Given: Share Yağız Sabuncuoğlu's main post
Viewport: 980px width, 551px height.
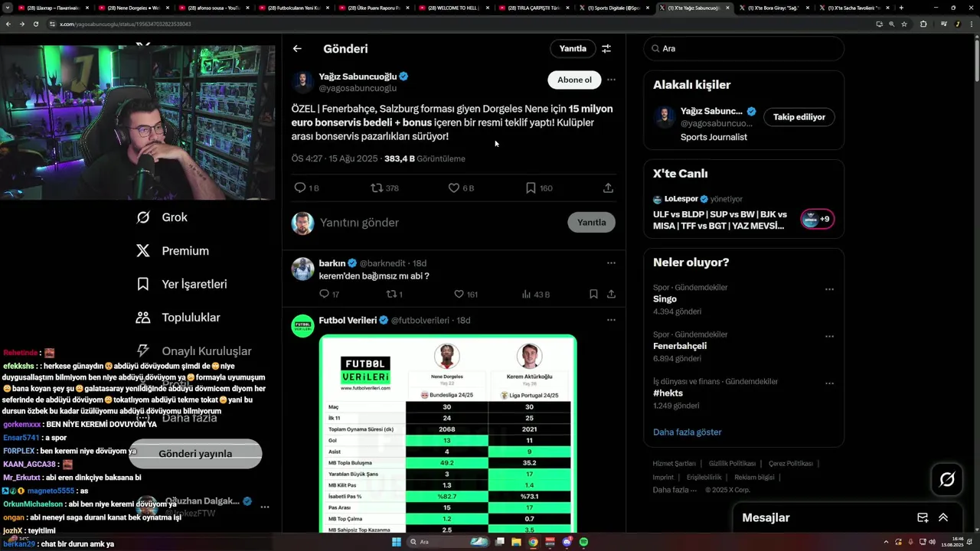Looking at the screenshot, I should click(608, 187).
